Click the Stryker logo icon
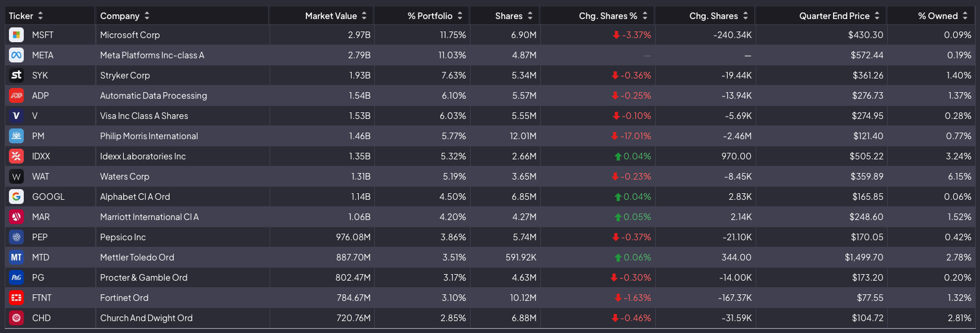The height and width of the screenshot is (333, 980). pos(17,76)
